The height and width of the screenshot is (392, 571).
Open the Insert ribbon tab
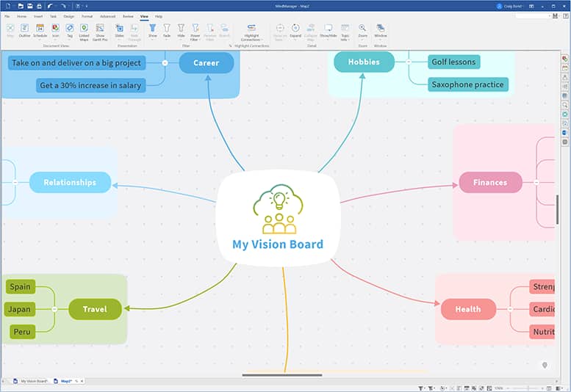[x=38, y=15]
